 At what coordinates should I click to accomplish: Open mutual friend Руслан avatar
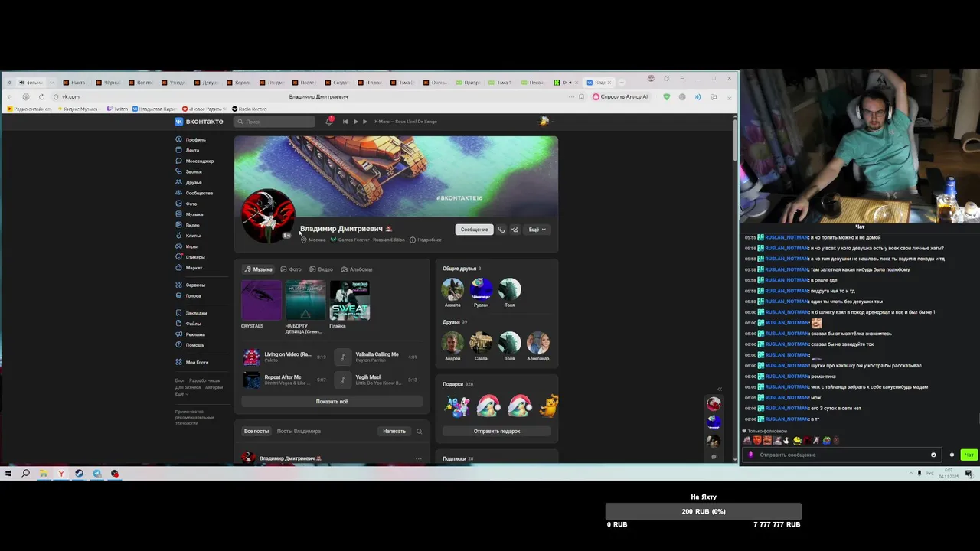(481, 289)
